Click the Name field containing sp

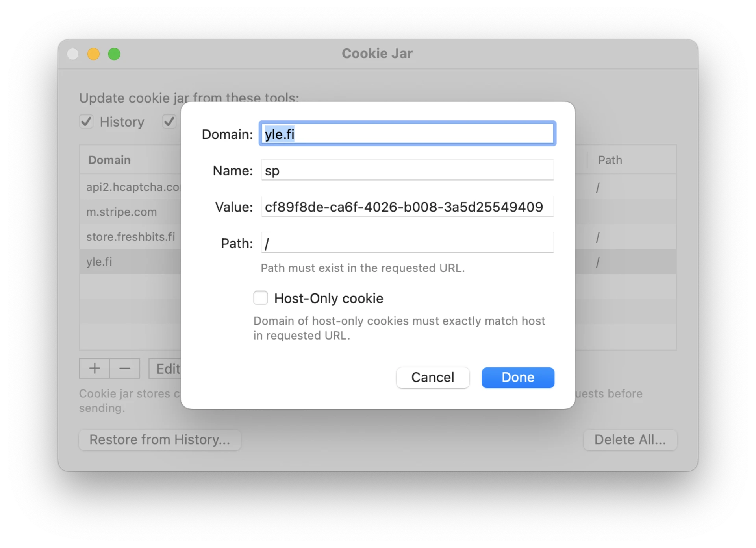pyautogui.click(x=407, y=170)
